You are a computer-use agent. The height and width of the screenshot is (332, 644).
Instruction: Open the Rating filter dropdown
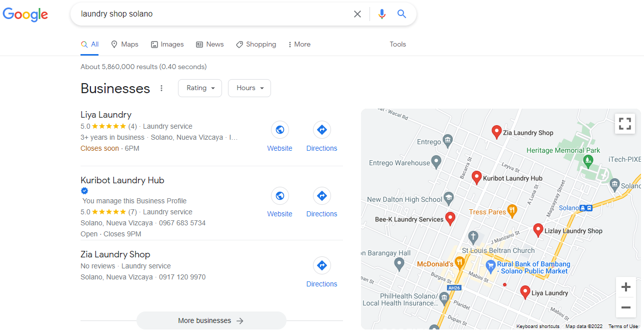(x=200, y=88)
